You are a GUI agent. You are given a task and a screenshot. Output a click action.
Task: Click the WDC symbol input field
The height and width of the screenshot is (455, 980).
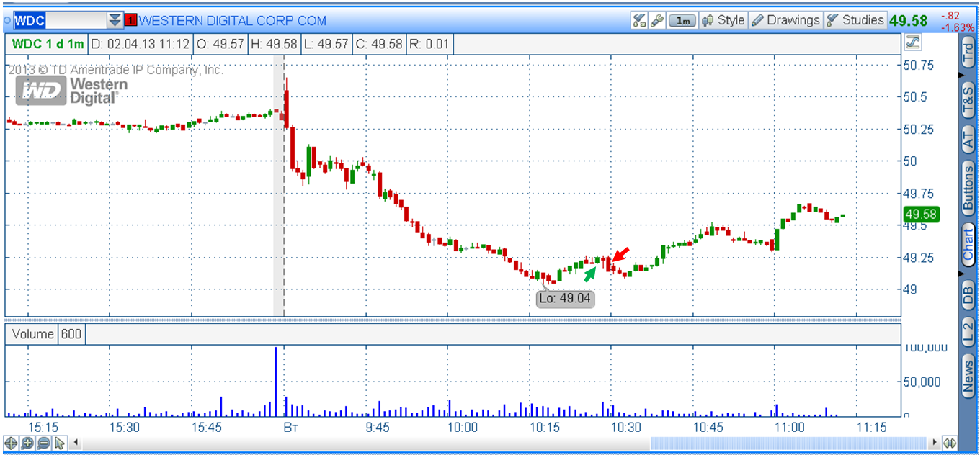pyautogui.click(x=61, y=20)
